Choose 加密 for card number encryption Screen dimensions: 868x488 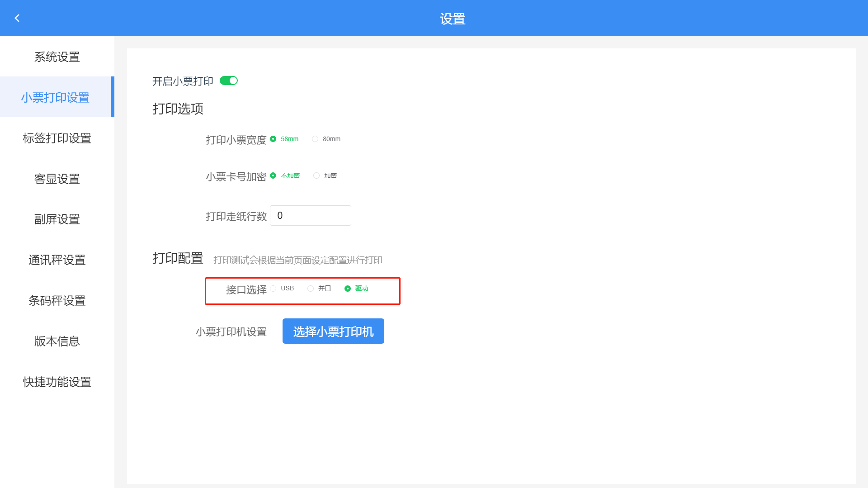click(316, 175)
